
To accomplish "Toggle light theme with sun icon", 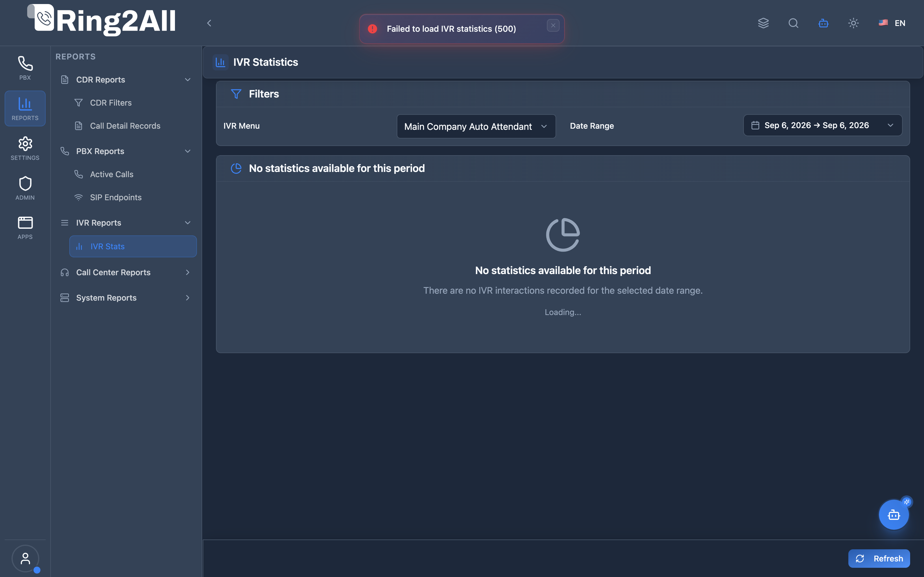I will click(853, 23).
